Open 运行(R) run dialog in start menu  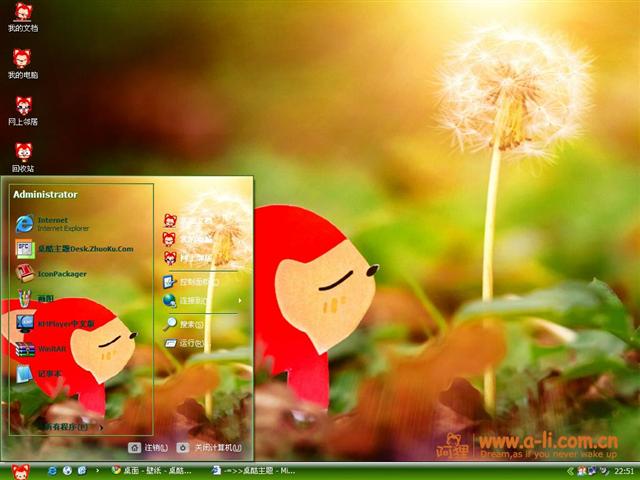coord(183,343)
